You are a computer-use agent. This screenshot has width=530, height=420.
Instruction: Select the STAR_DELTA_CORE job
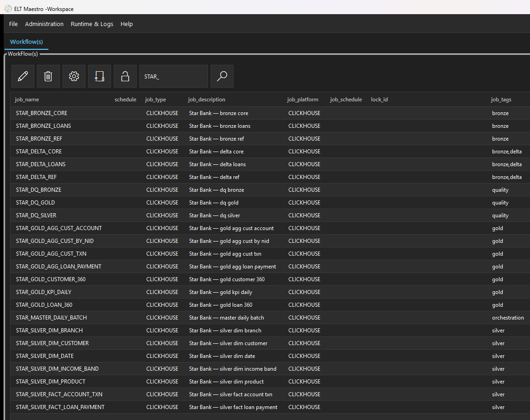point(39,152)
